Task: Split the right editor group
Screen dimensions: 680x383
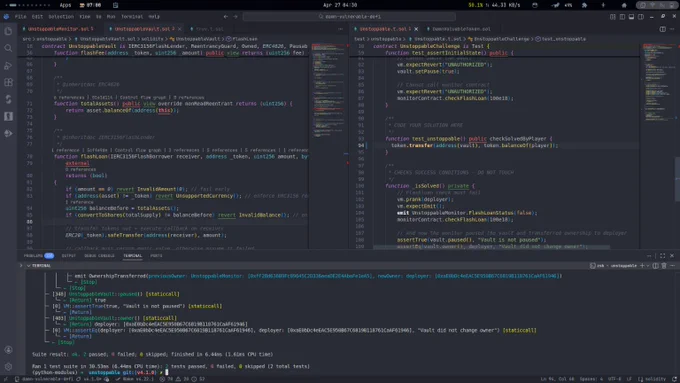Action: [x=662, y=29]
